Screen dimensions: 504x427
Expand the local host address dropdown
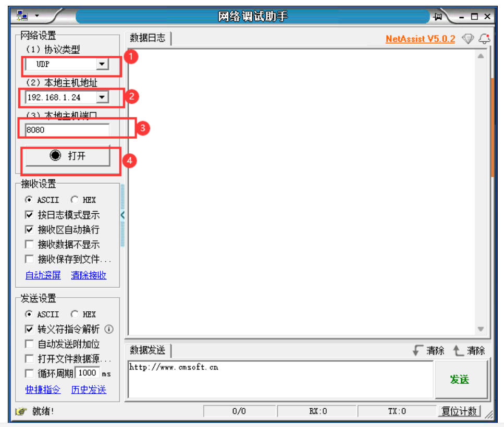pyautogui.click(x=102, y=97)
